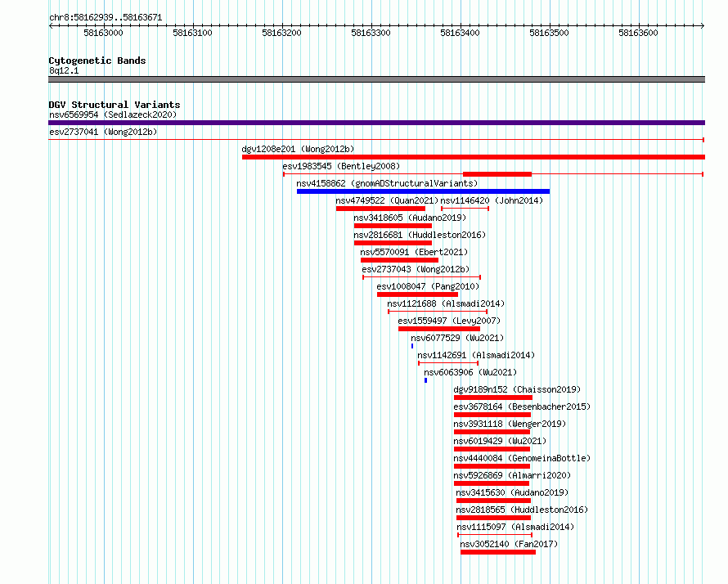The height and width of the screenshot is (584, 728).
Task: Select the dgv1208e201 red variant bar
Action: [474, 157]
